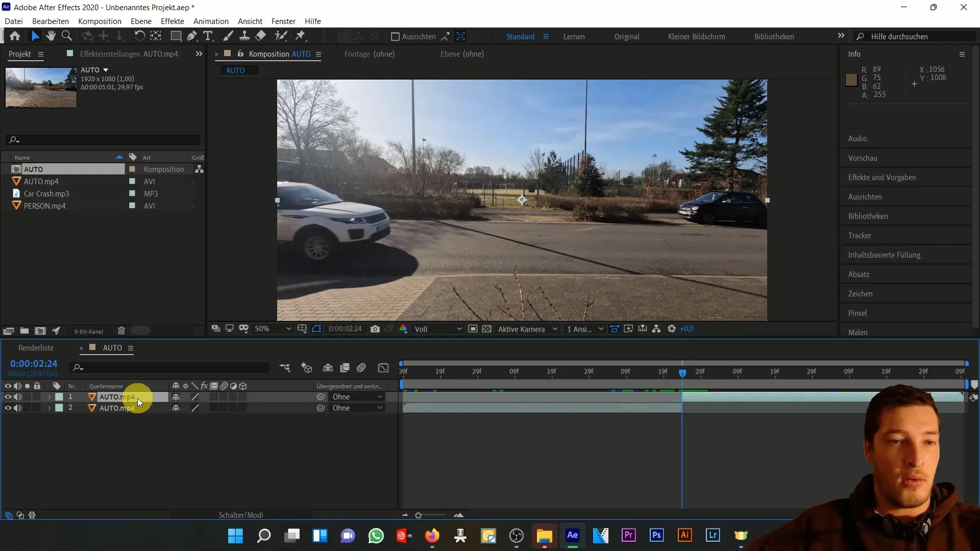
Task: Expand layer 2 properties in timeline
Action: pyautogui.click(x=49, y=408)
